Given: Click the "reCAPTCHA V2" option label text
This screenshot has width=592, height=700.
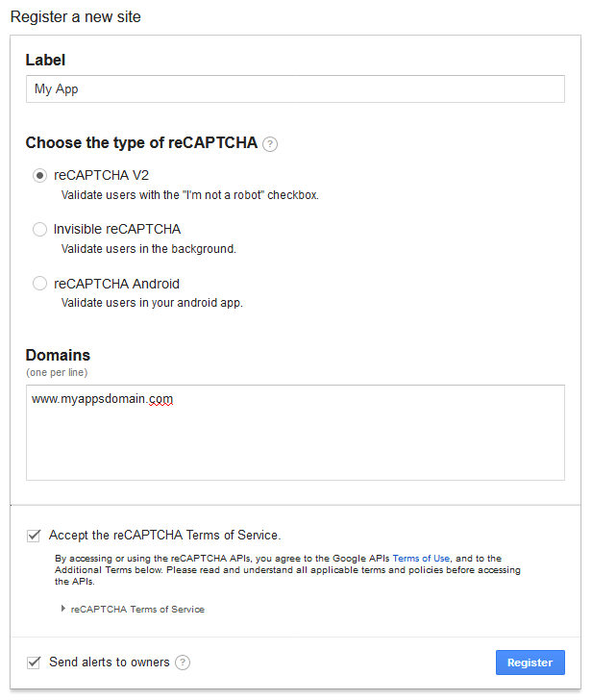Looking at the screenshot, I should click(101, 175).
